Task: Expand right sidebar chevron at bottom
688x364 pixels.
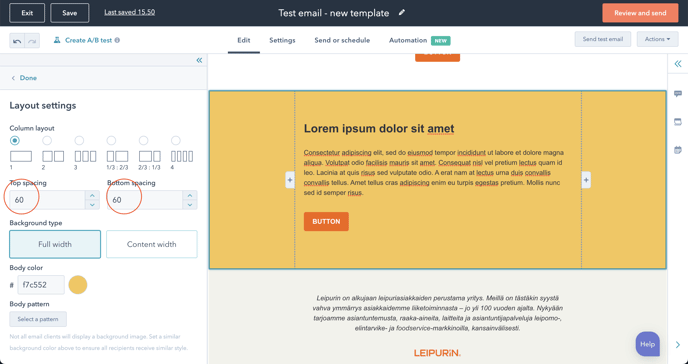Action: click(x=678, y=345)
